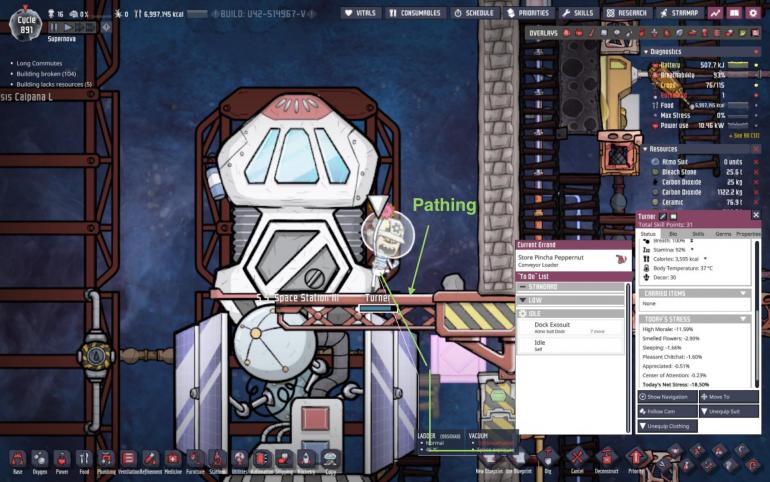
Task: Open the Stations build menu
Action: point(217,462)
